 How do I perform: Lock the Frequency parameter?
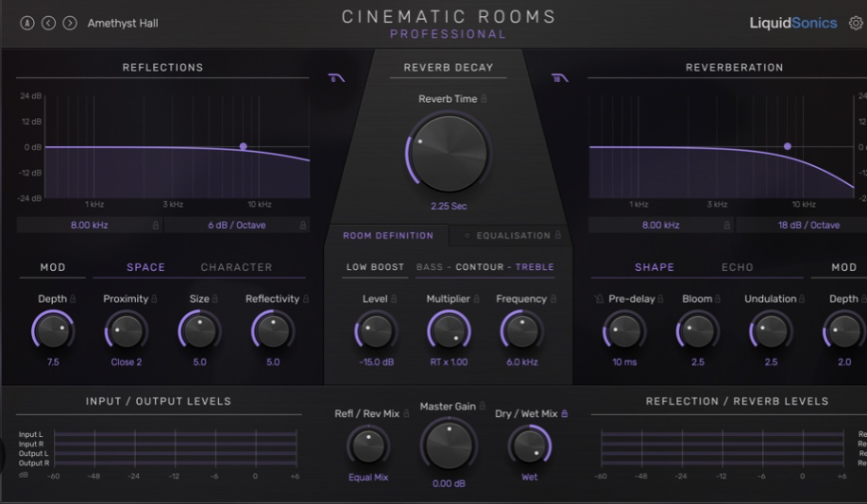pos(552,298)
